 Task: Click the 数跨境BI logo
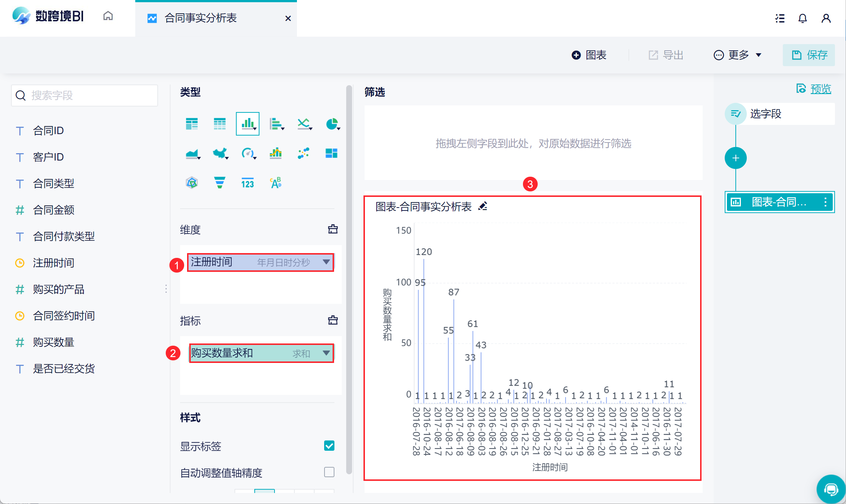(48, 16)
